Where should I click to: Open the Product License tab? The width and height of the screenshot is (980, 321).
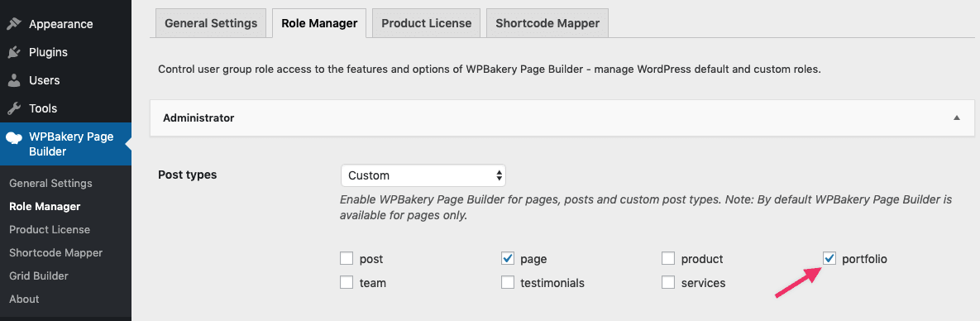[x=426, y=23]
